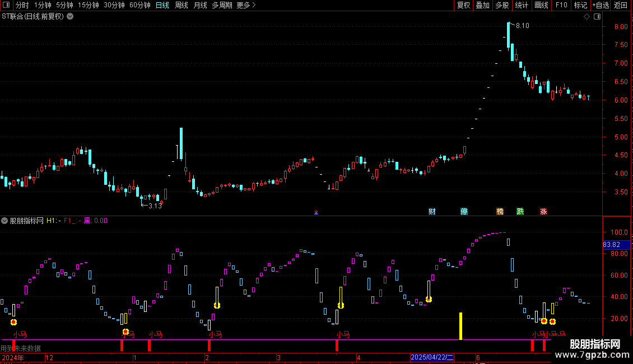Click the 榜 ranking event marker
Viewport: 633px width, 364px height.
coord(500,212)
